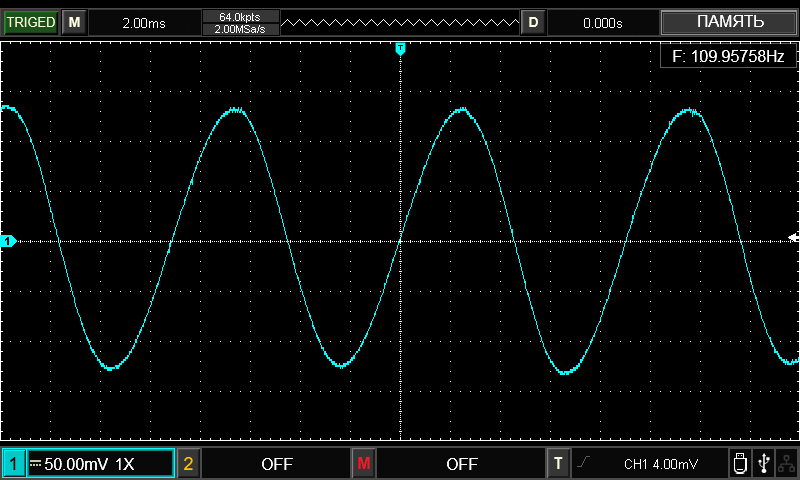Open the 50.00mV 1X vertical scale setting

[99, 464]
